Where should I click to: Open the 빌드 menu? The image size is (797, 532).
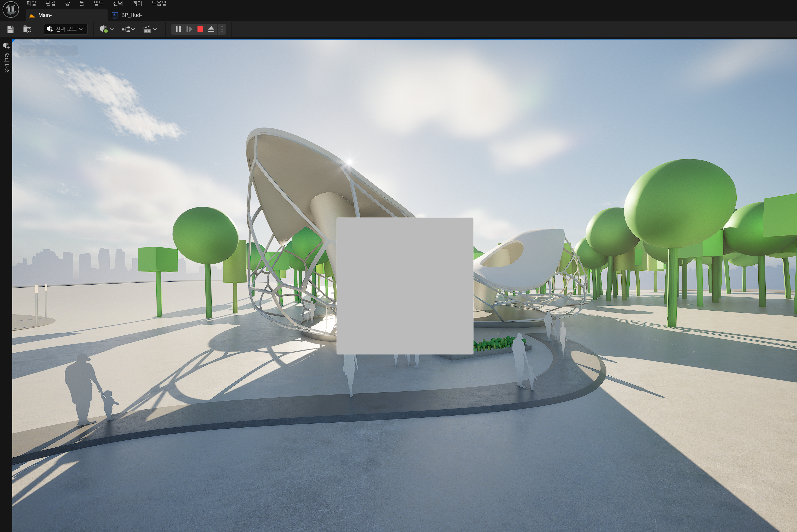(98, 3)
